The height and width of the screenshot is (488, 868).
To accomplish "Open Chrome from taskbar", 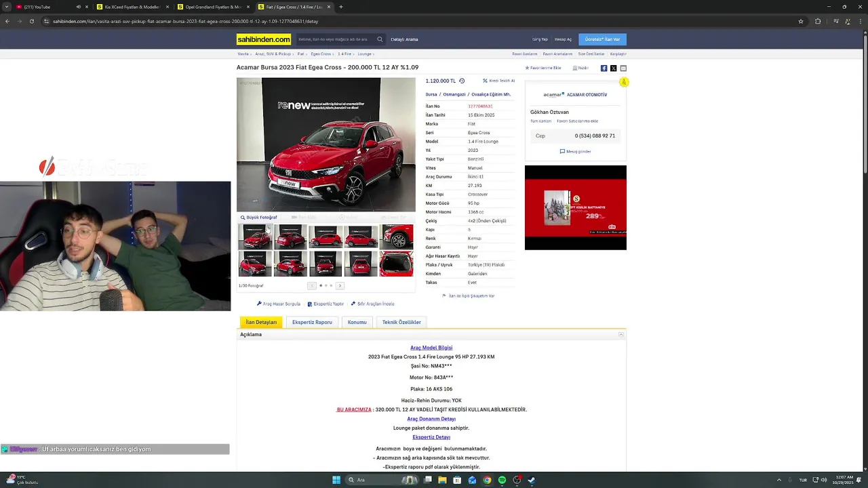I will [487, 480].
